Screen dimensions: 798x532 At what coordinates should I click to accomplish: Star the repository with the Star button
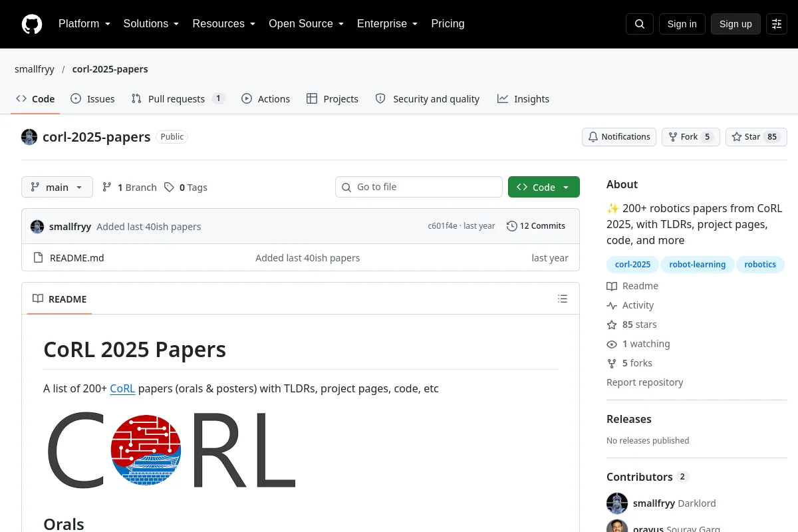pos(756,137)
